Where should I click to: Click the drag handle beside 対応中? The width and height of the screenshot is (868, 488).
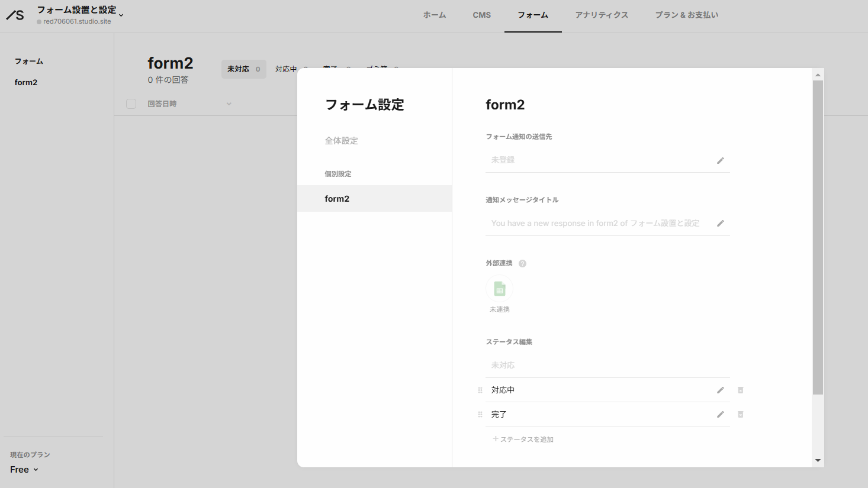click(x=480, y=390)
